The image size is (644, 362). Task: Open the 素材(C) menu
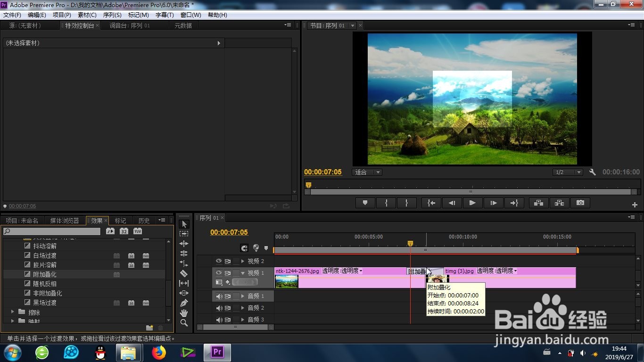(87, 15)
